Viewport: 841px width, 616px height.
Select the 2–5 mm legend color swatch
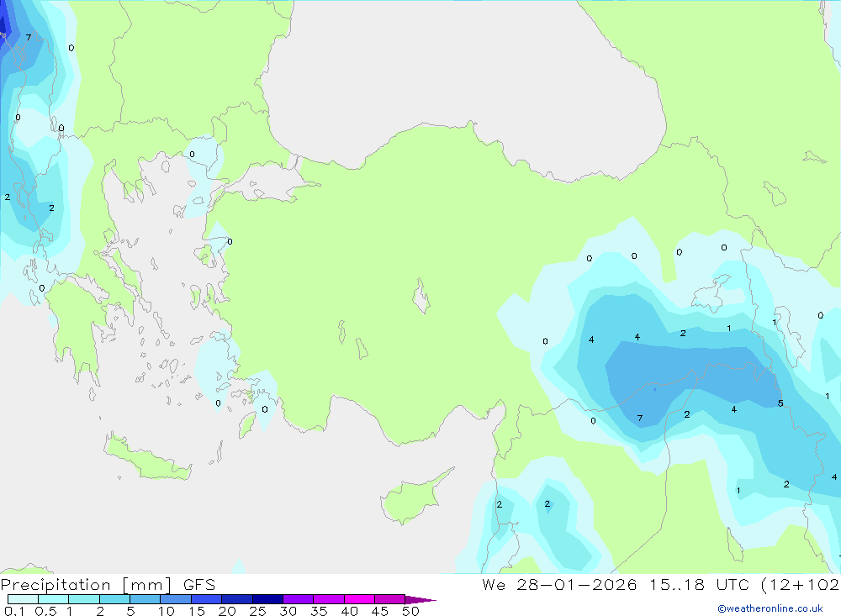tap(114, 599)
